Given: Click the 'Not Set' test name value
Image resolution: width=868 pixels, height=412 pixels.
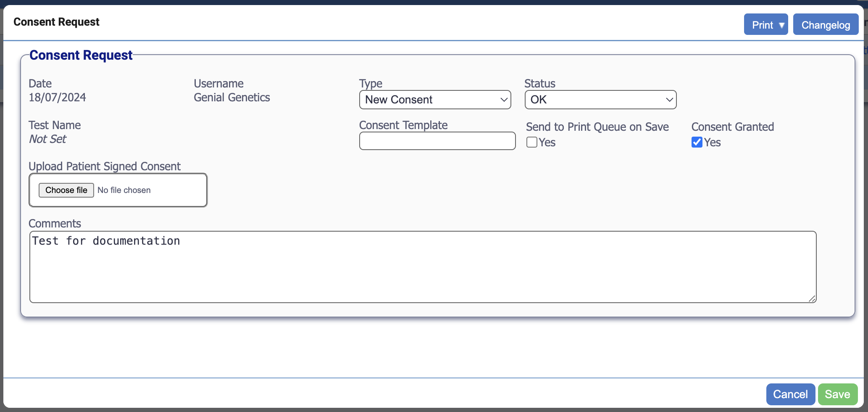Looking at the screenshot, I should [x=47, y=139].
